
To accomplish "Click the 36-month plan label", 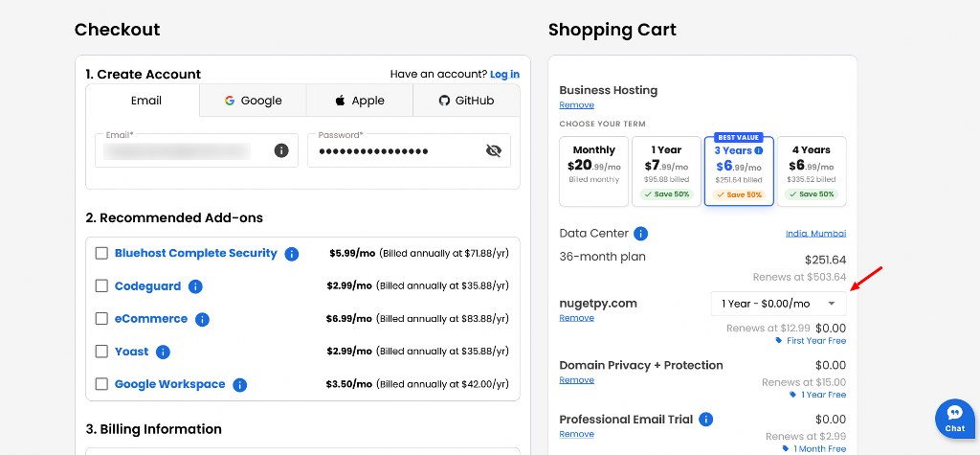I will click(603, 257).
